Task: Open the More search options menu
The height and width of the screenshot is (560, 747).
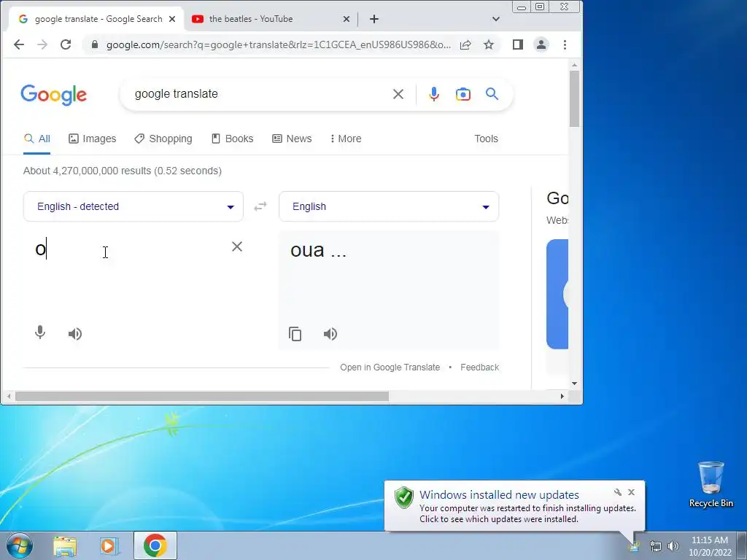Action: 346,139
